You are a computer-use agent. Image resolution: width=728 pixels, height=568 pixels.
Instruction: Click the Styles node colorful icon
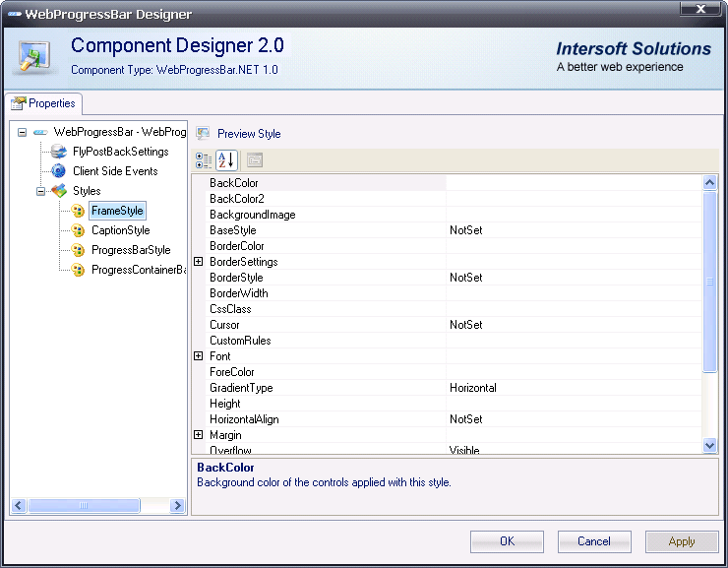[59, 190]
